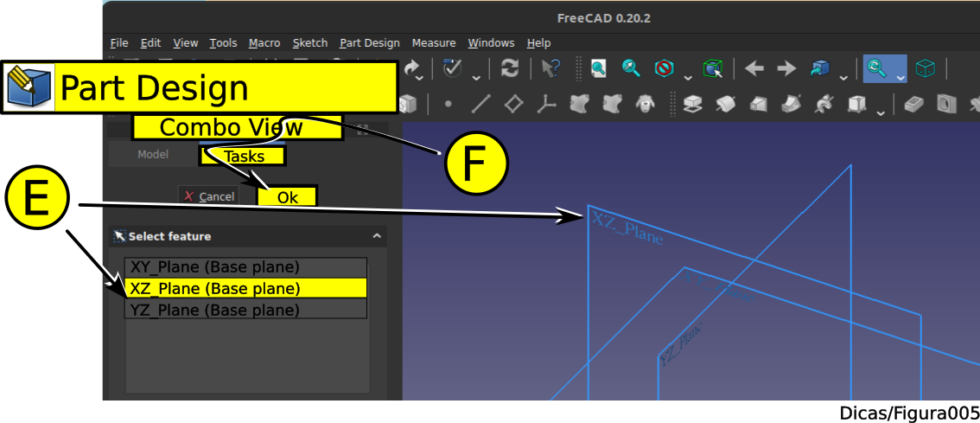
Task: Select the Pocket tool
Action: (x=913, y=104)
